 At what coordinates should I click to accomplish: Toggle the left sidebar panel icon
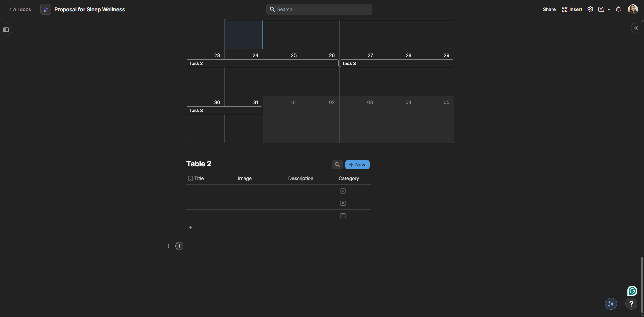[x=6, y=30]
